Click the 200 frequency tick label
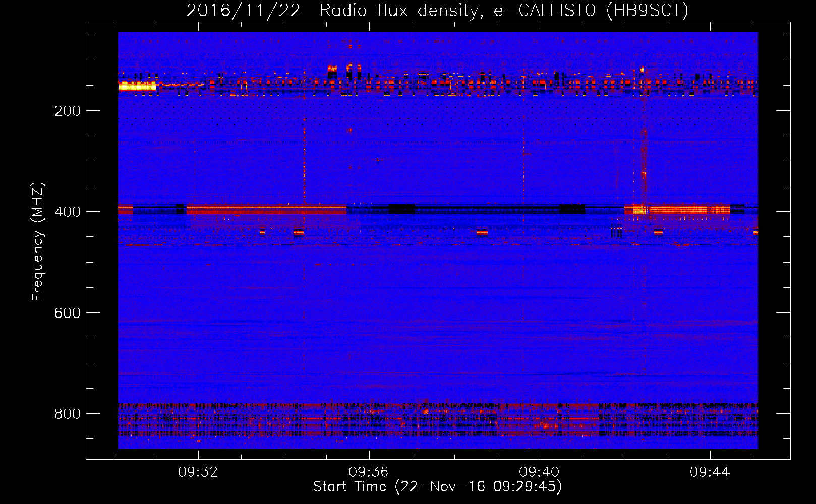This screenshot has width=816, height=504. pos(68,111)
